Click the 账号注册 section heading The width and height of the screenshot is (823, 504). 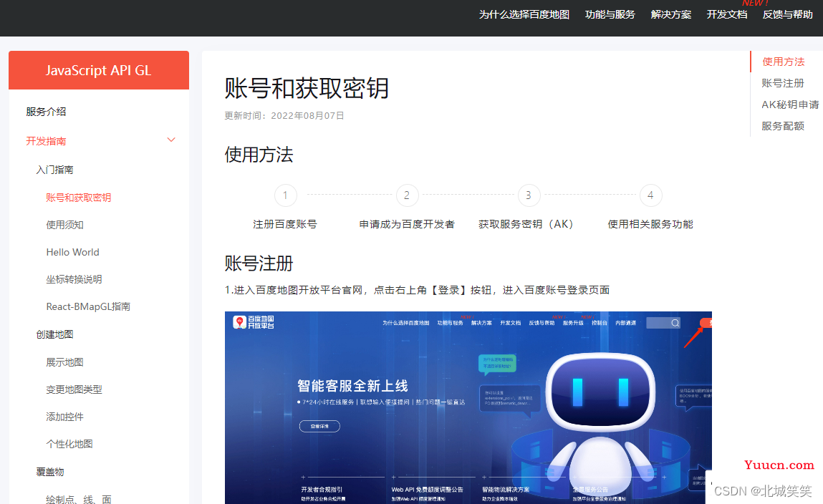coord(259,263)
